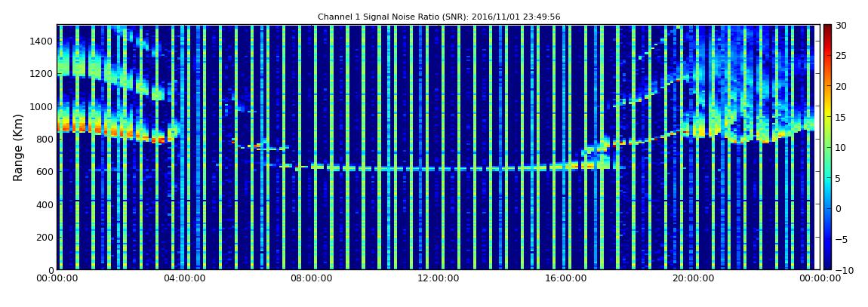Click the colorbar label −10

[x=844, y=269]
